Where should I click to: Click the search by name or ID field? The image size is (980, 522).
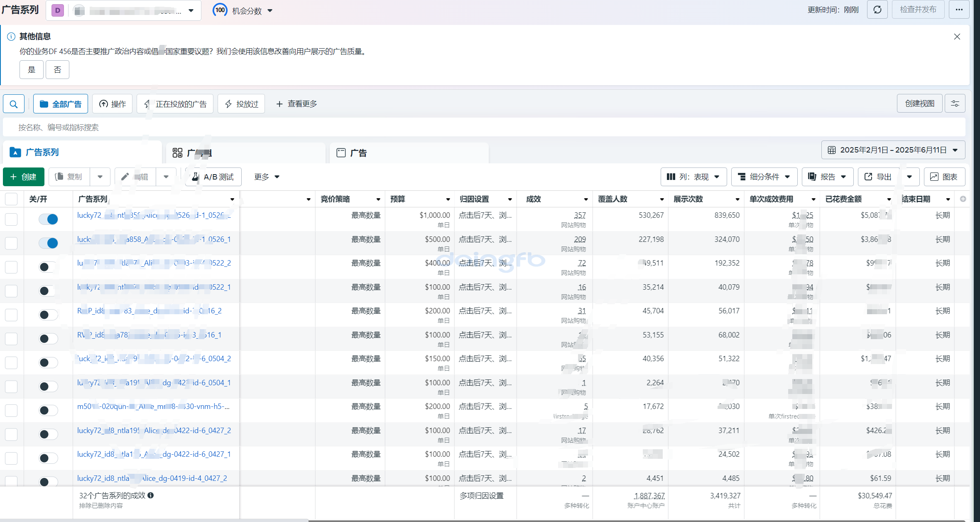coord(484,127)
